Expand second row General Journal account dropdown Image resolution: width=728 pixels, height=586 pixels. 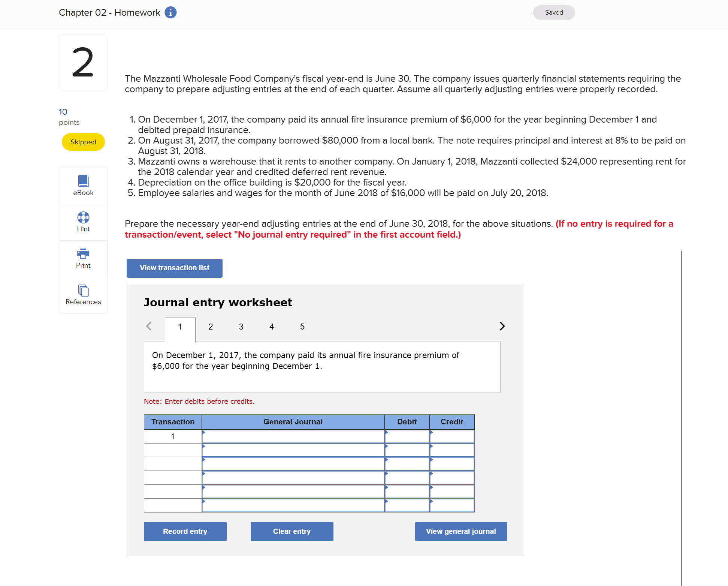(293, 450)
